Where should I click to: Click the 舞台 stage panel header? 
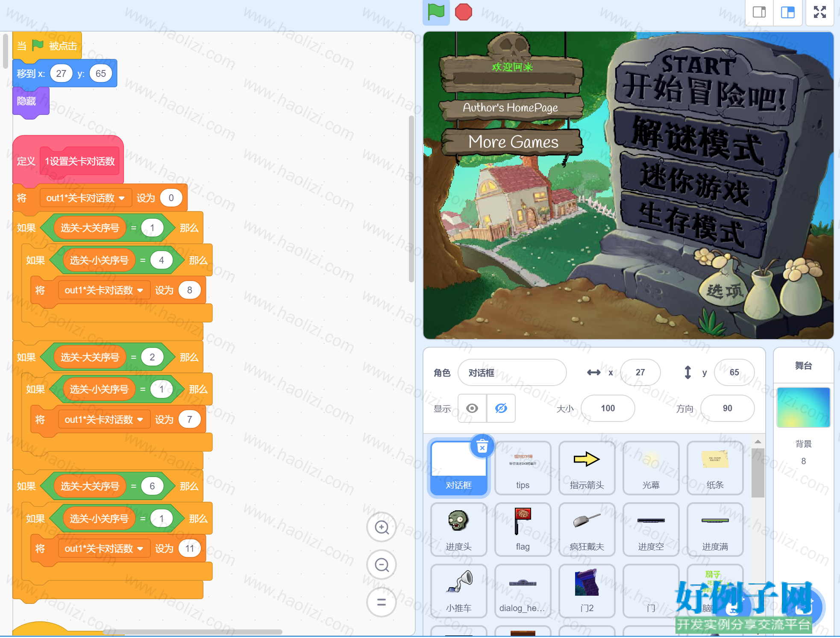[x=803, y=366]
